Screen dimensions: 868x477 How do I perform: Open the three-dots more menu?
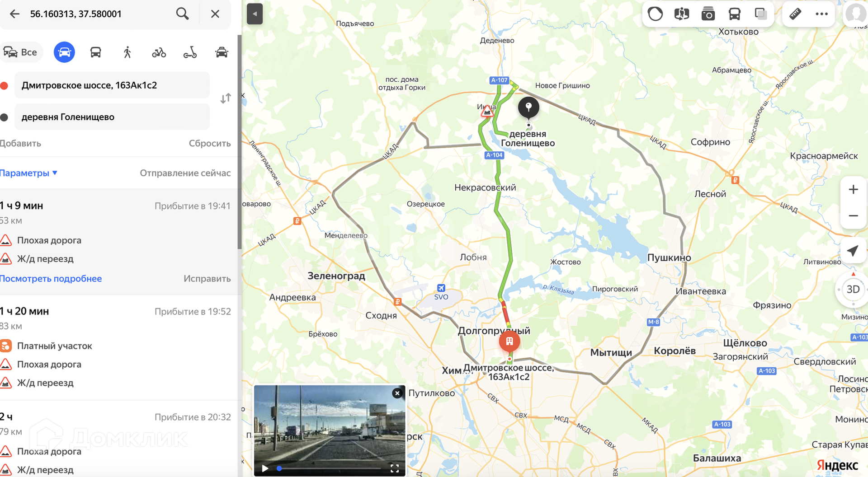pyautogui.click(x=821, y=14)
